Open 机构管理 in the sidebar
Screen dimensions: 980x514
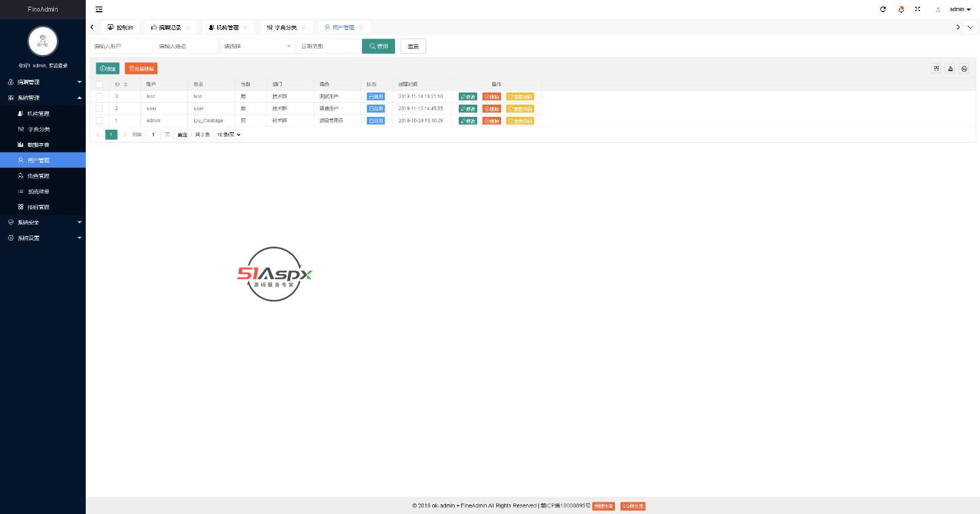tap(43, 114)
